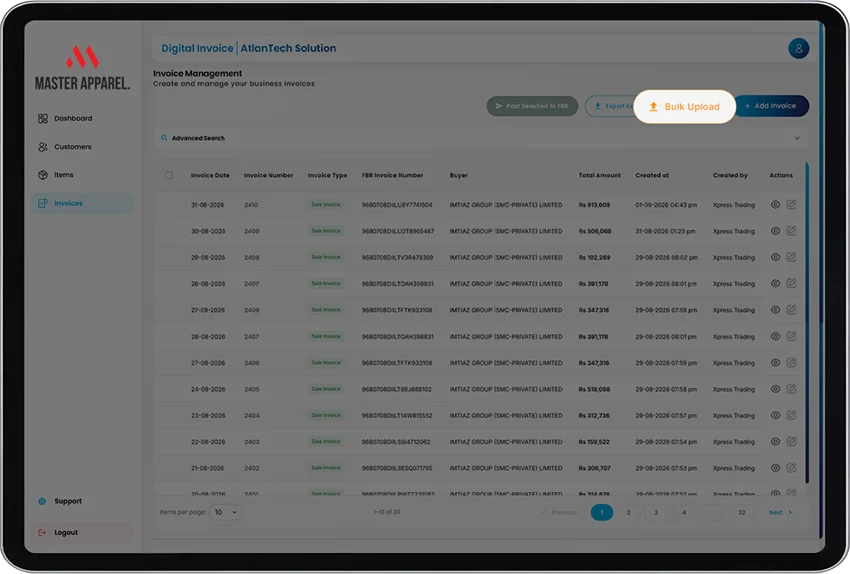
Task: Click the Items box icon in sidebar
Action: tap(43, 175)
